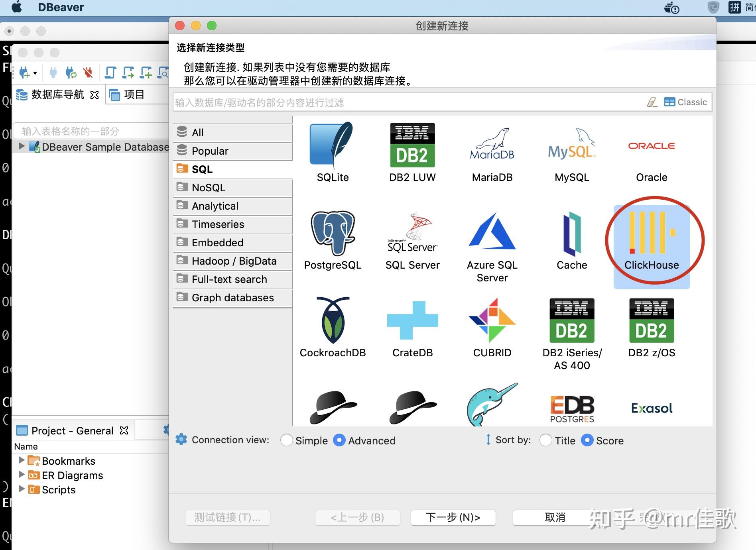This screenshot has width=756, height=550.
Task: Open the Embedded category
Action: click(x=233, y=242)
